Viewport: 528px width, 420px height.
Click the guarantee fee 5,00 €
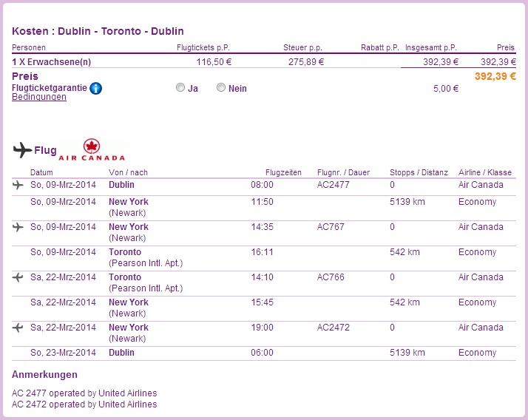[446, 89]
